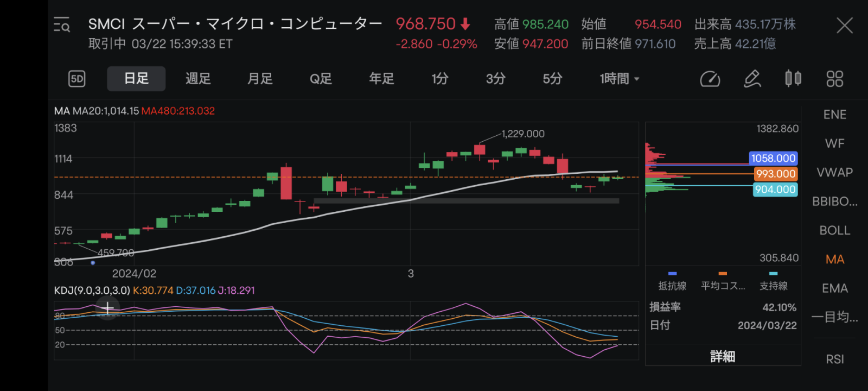Click the blue 1058.000 resistance label

pyautogui.click(x=773, y=158)
